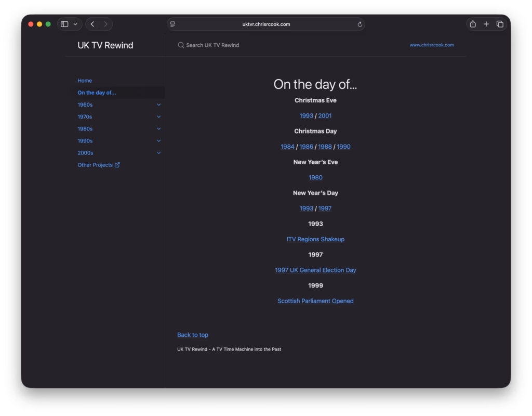
Task: Click the forward navigation arrow
Action: [x=105, y=24]
